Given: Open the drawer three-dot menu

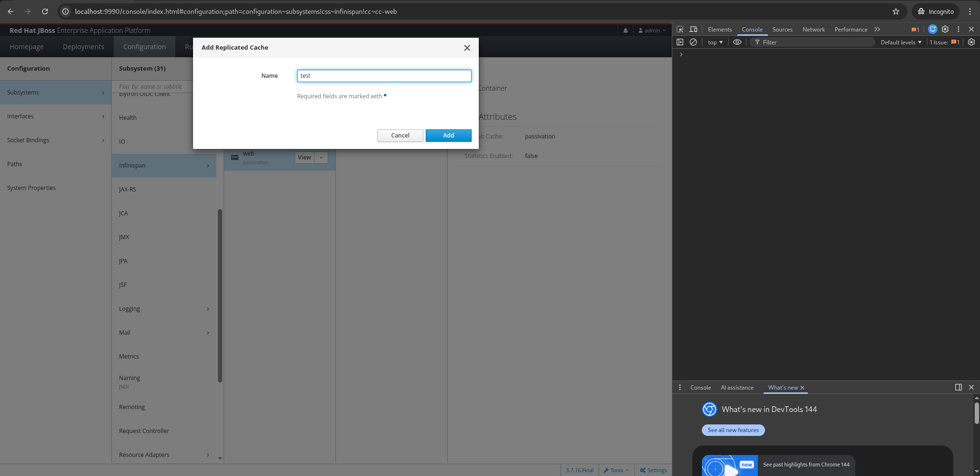Looking at the screenshot, I should 680,387.
